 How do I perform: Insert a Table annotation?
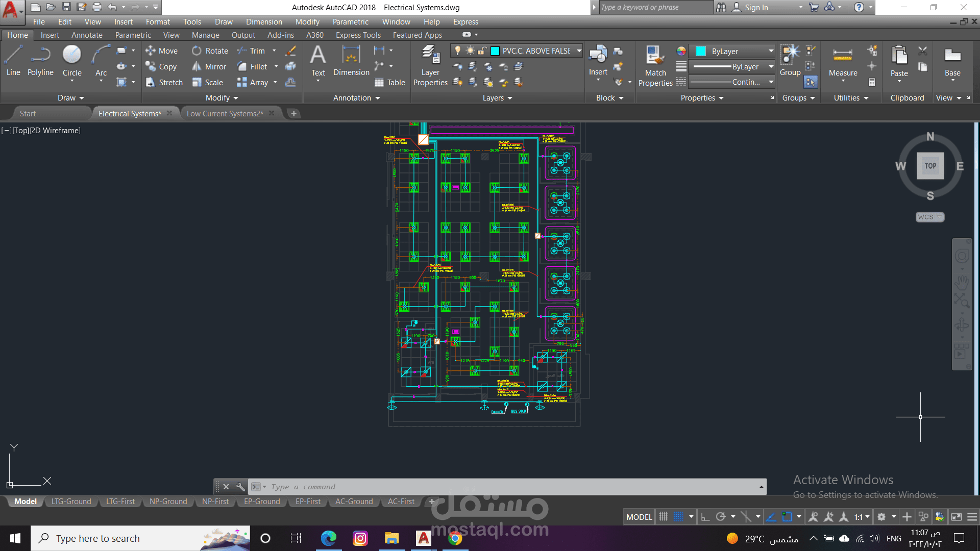pyautogui.click(x=389, y=83)
